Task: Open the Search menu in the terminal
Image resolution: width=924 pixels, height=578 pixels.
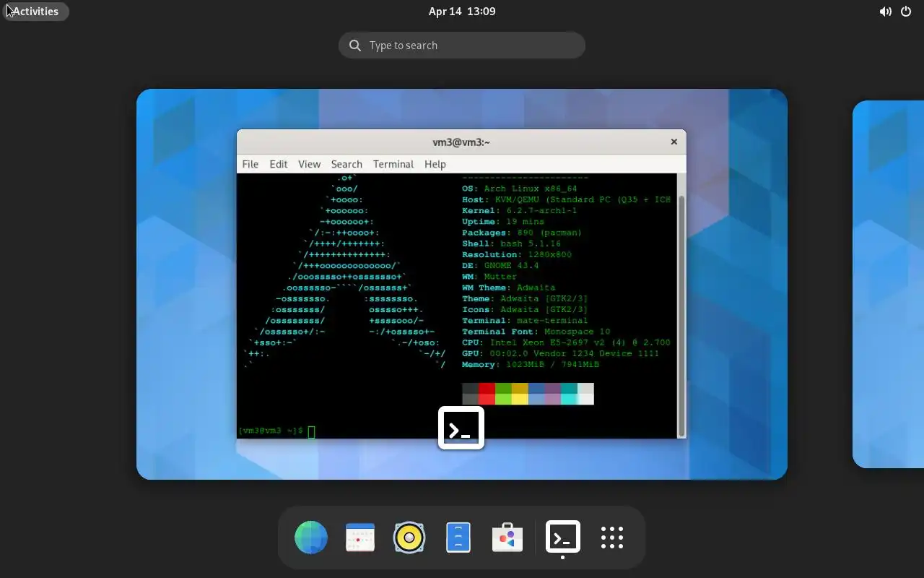Action: tap(346, 164)
